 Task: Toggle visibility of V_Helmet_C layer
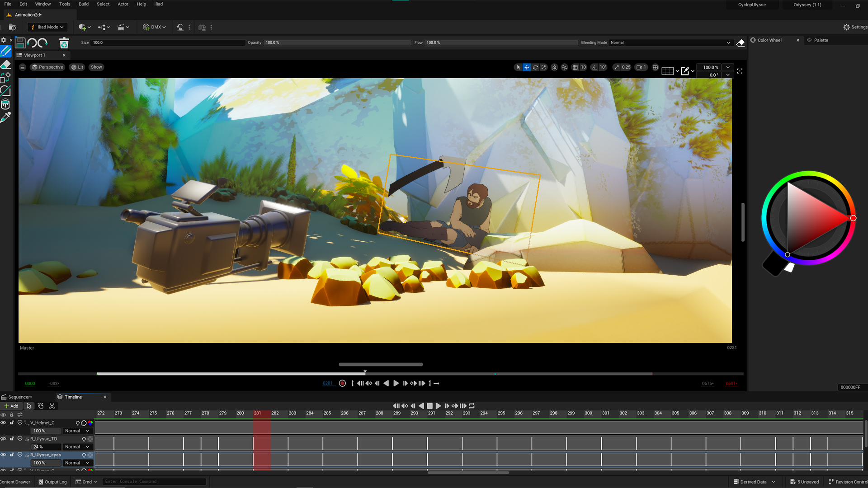tap(3, 423)
